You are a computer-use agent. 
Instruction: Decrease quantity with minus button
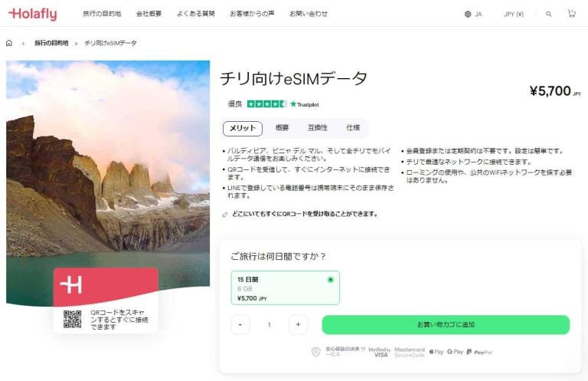240,325
